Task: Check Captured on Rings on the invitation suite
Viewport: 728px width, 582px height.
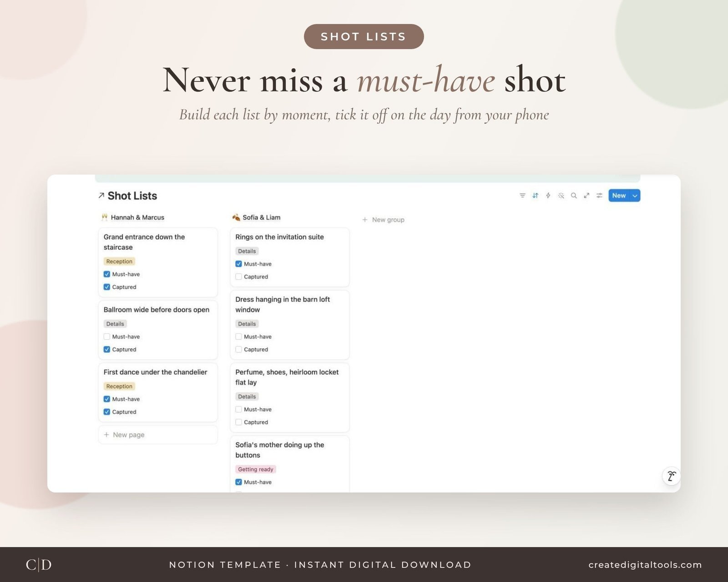Action: coord(238,276)
